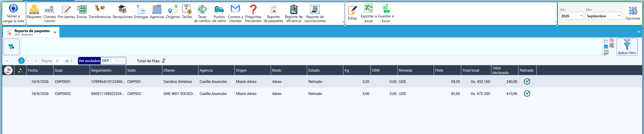
Task: Click the add filter funnel button
Action: [11, 47]
